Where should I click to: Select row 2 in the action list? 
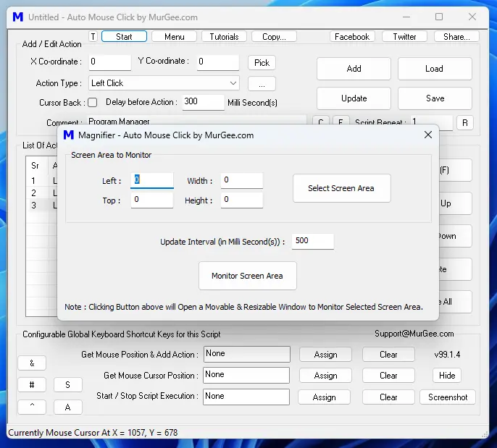coord(41,193)
